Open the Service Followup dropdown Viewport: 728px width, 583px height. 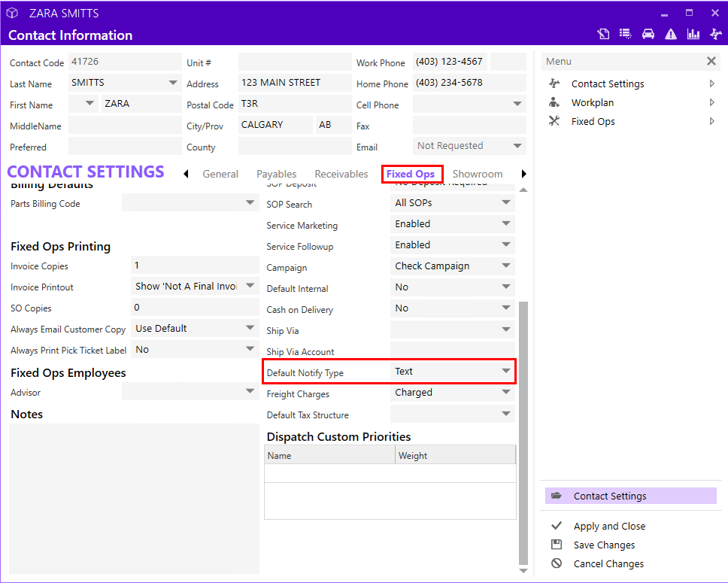[x=506, y=244]
